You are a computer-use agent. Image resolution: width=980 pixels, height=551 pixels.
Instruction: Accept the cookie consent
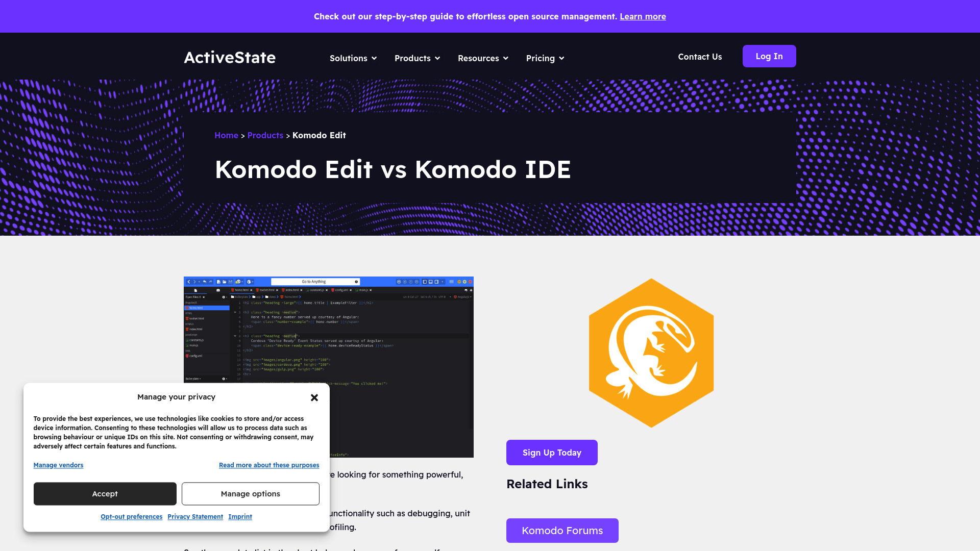pyautogui.click(x=105, y=494)
